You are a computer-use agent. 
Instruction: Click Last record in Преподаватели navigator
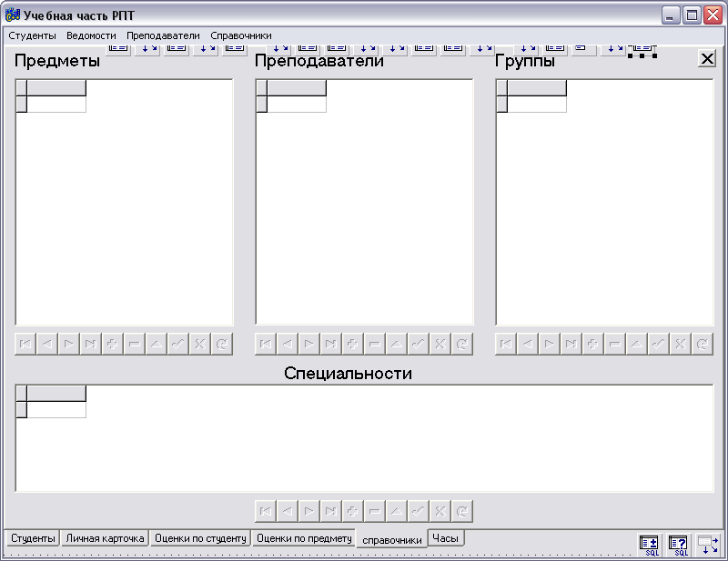pos(331,345)
